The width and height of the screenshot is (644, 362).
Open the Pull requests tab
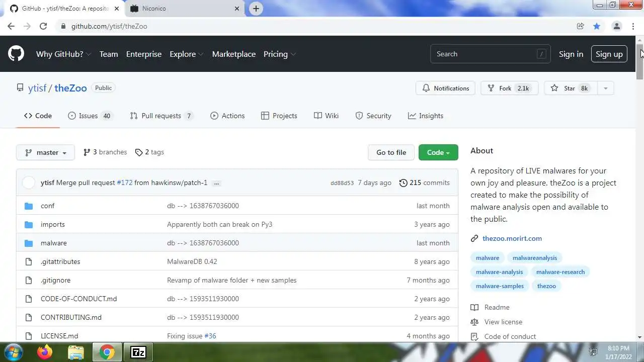162,116
